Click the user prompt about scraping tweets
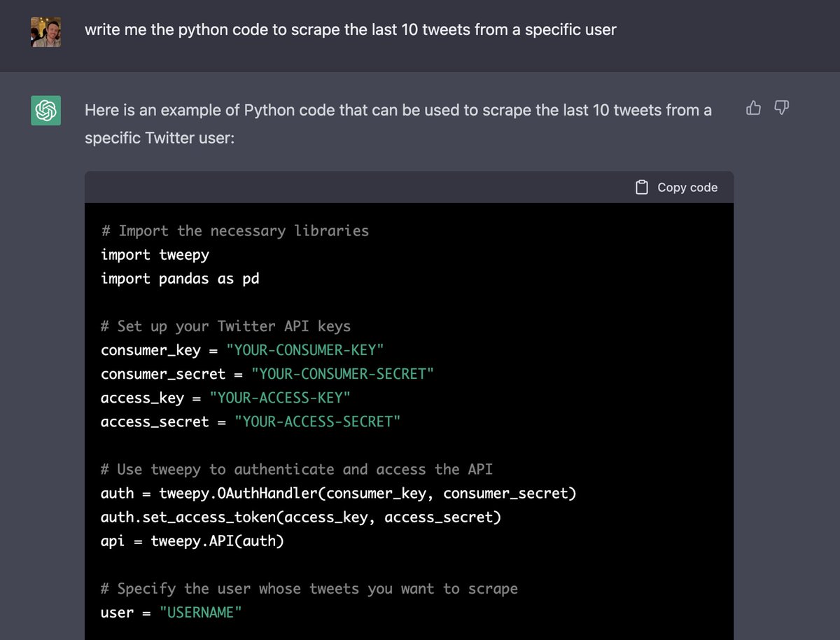The height and width of the screenshot is (640, 840). 350,30
